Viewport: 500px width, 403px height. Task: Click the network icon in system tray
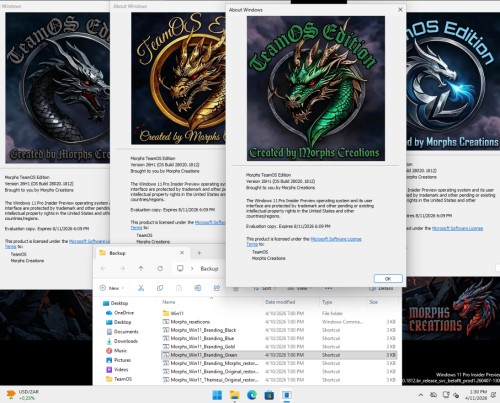pos(456,395)
